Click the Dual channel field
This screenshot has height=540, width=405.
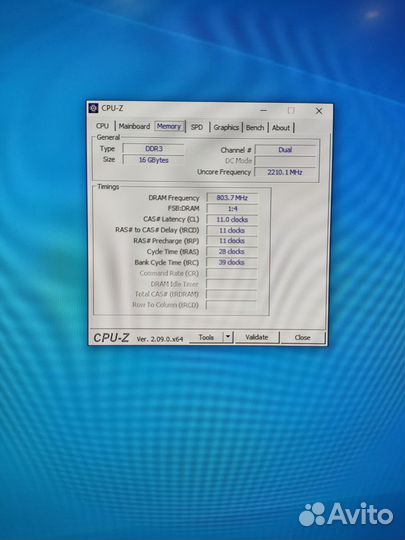285,150
